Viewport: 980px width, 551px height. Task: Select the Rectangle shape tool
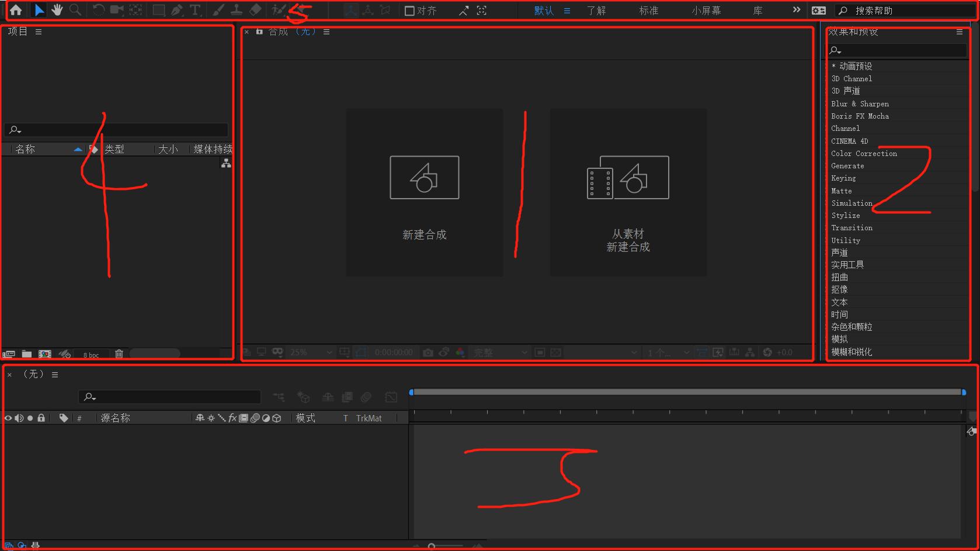(158, 10)
